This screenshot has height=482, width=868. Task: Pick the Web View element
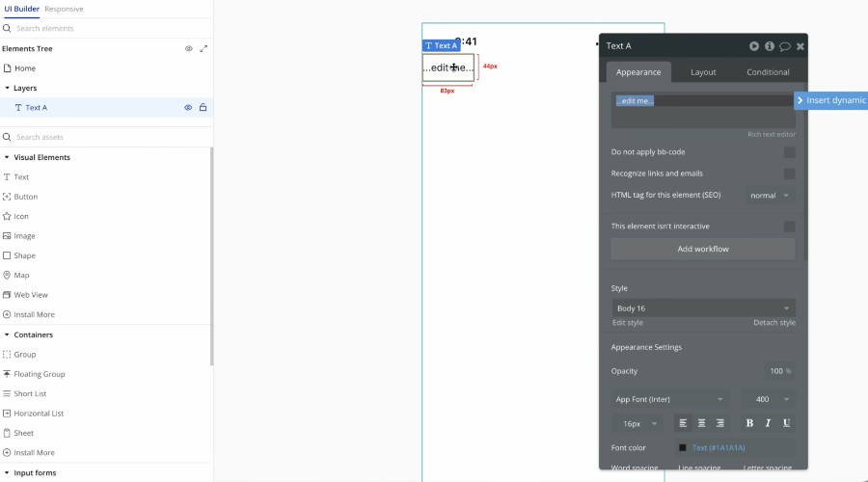(25, 295)
